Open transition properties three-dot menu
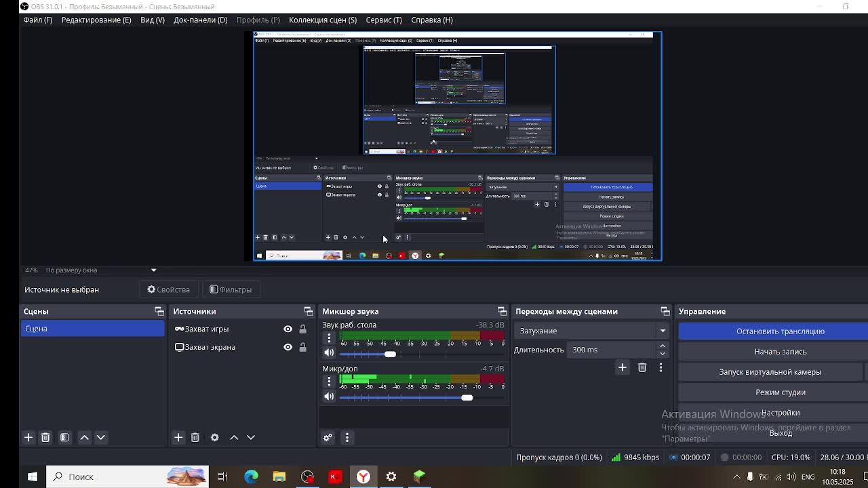 [660, 367]
